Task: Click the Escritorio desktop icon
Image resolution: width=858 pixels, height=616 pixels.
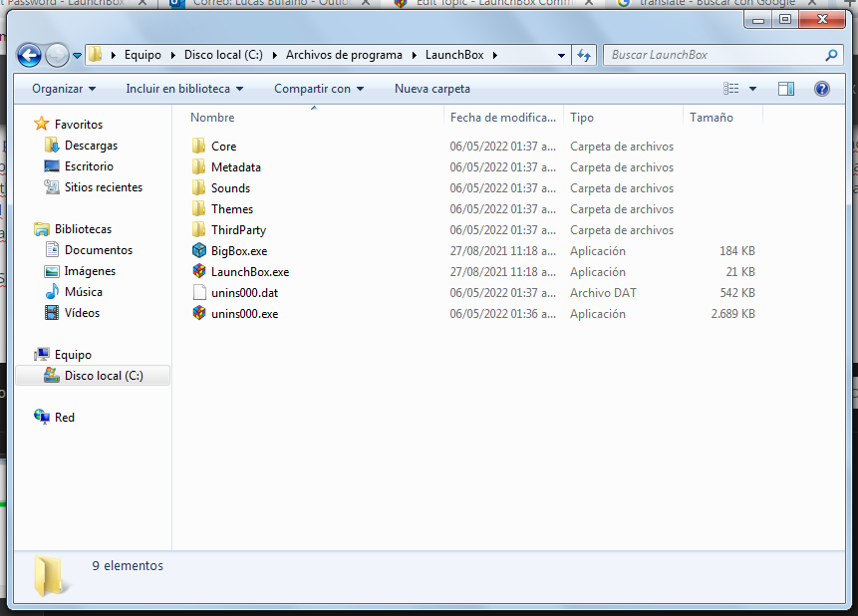Action: pos(52,165)
